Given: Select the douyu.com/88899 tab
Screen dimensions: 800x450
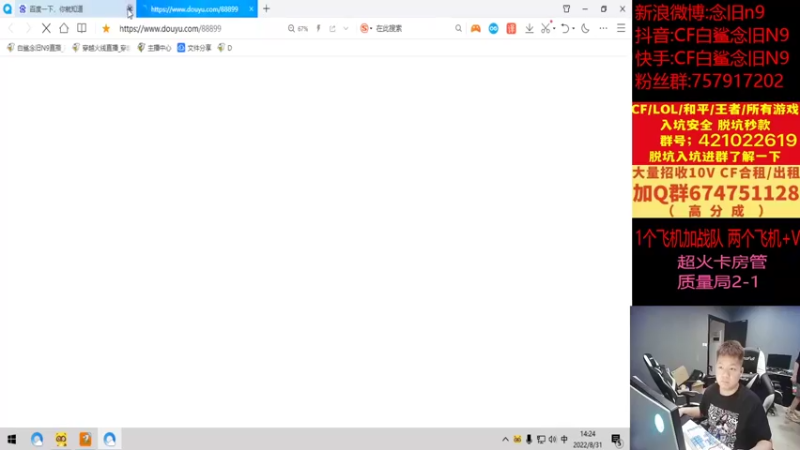Looking at the screenshot, I should pos(197,9).
